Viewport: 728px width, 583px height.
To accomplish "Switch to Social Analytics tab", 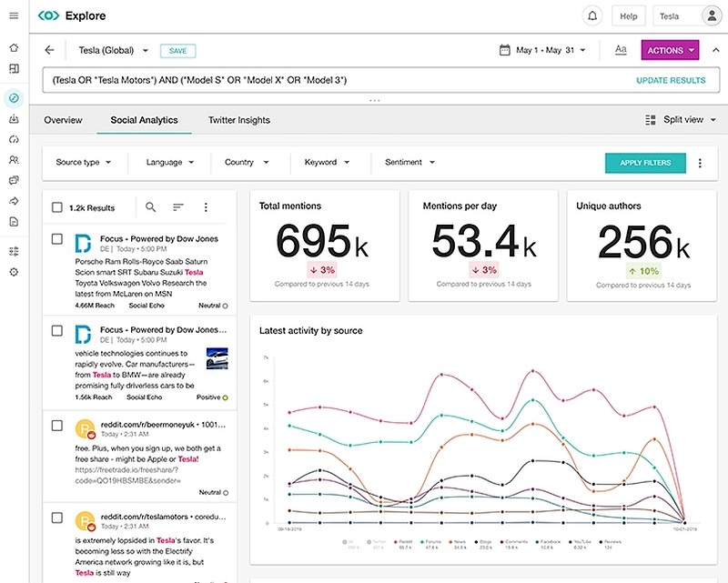I will coord(144,120).
